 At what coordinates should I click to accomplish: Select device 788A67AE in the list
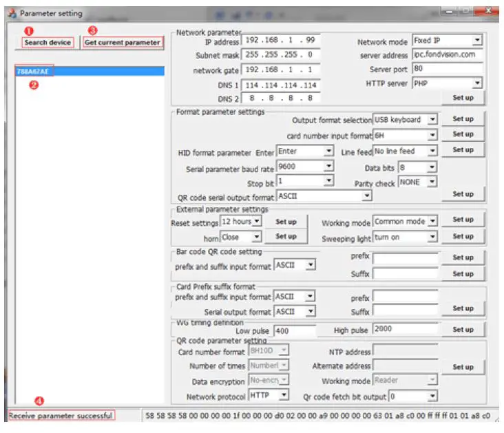pos(90,71)
